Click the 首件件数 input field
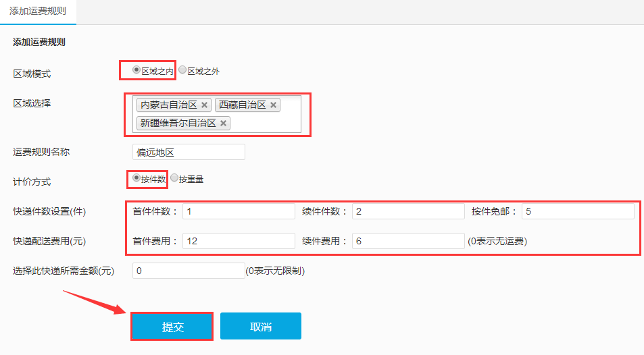This screenshot has width=644, height=355. click(239, 211)
